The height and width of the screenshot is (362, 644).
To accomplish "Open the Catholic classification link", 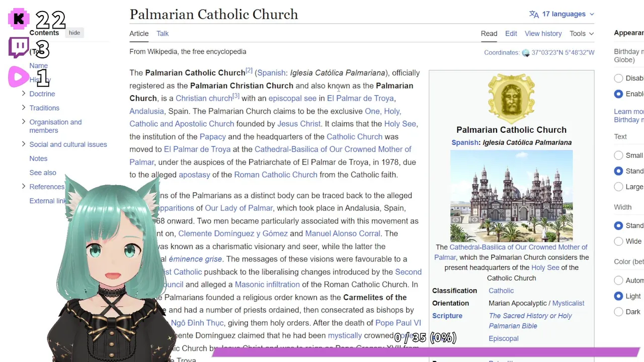I will (x=501, y=291).
